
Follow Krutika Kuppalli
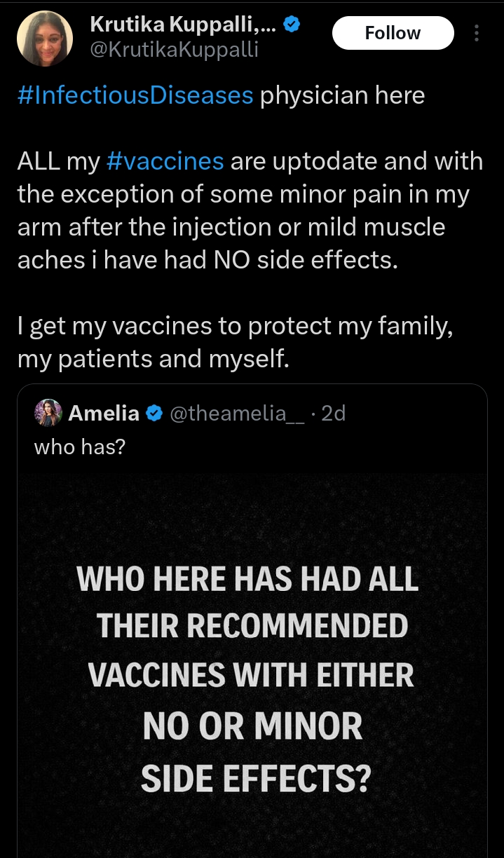click(x=393, y=33)
